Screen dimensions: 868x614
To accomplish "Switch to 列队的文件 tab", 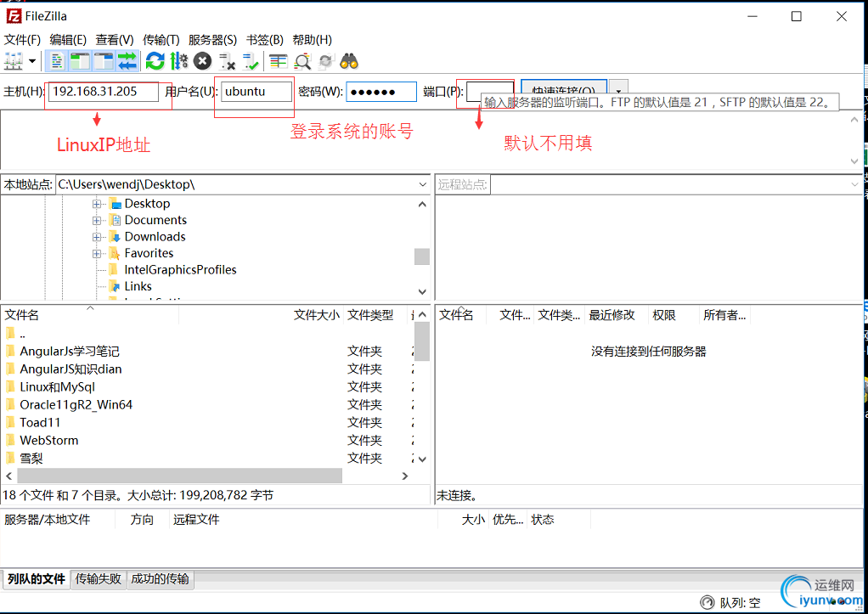I will tap(37, 579).
